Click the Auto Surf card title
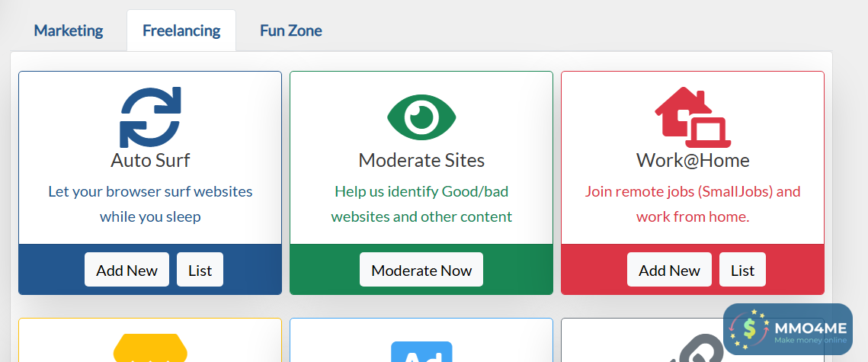868x362 pixels. pyautogui.click(x=150, y=160)
